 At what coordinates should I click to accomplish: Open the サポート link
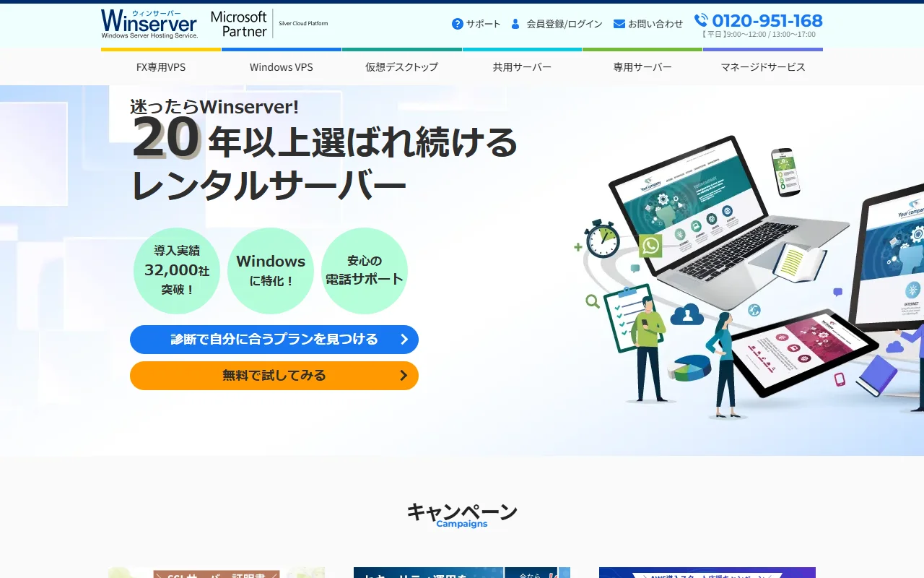point(483,24)
